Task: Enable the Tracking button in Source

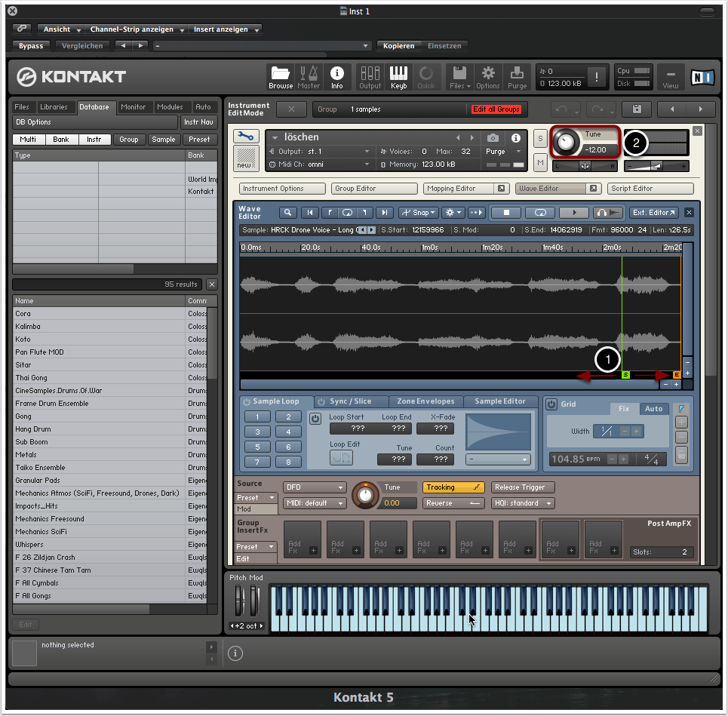Action: (453, 487)
